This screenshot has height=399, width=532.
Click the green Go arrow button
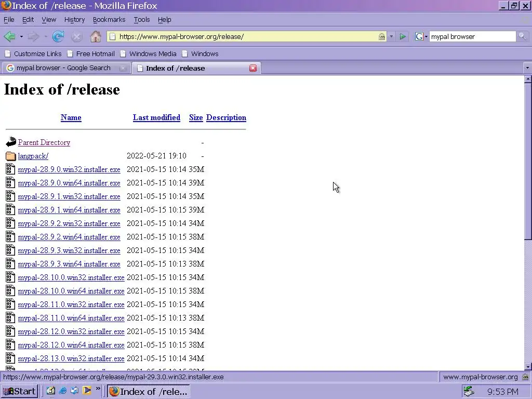click(403, 37)
